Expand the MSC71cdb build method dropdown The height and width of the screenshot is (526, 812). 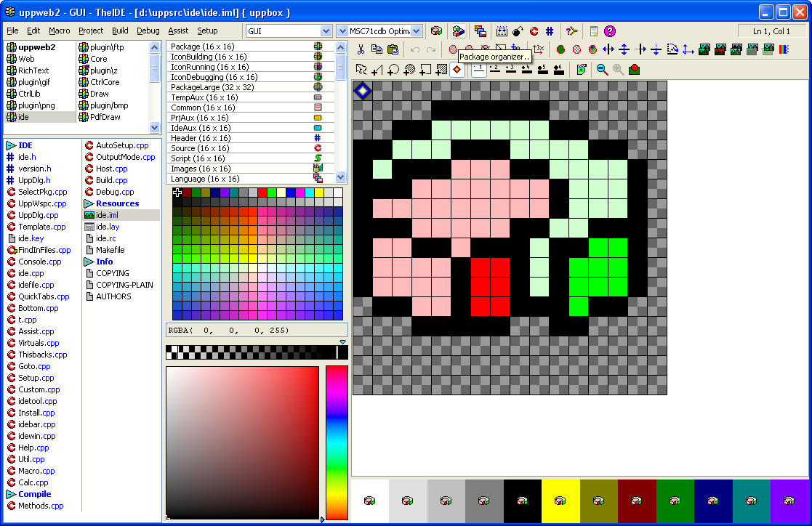416,31
